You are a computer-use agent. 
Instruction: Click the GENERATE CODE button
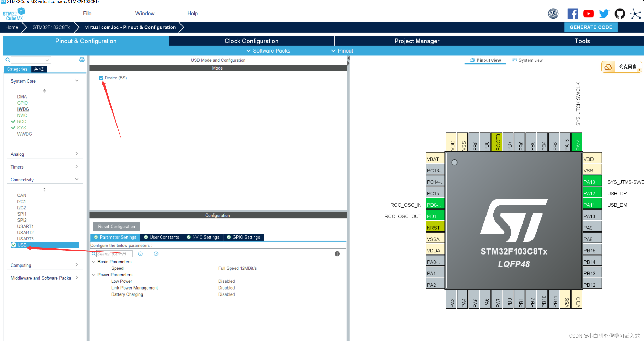coord(591,27)
